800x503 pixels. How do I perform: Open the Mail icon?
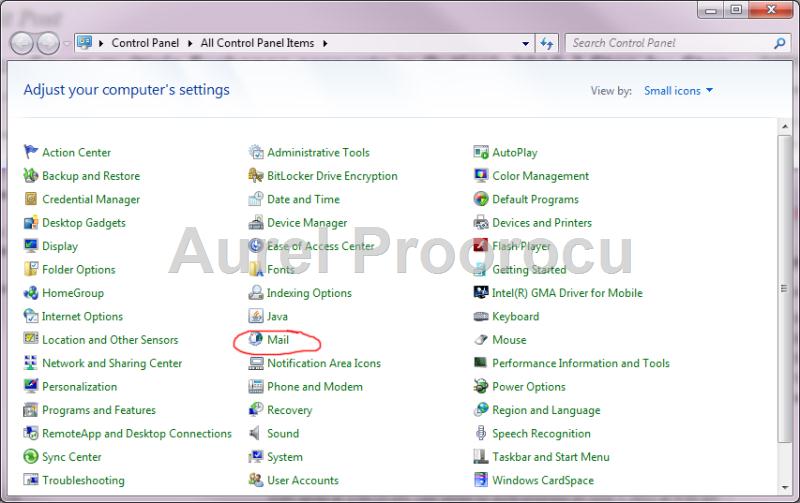[256, 339]
